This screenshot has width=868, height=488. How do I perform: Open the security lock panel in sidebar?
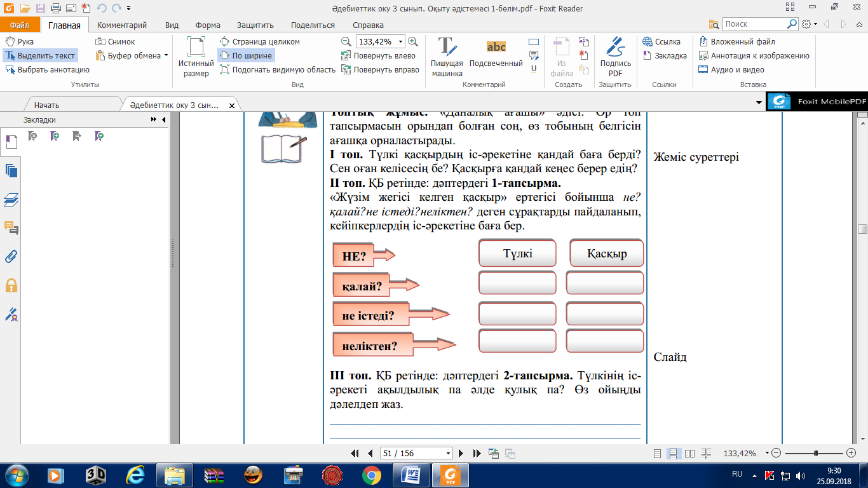tap(11, 285)
